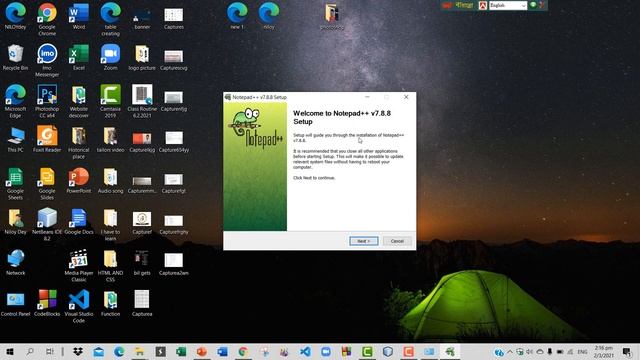Open the photoshop folder on the desktop

tap(332, 17)
